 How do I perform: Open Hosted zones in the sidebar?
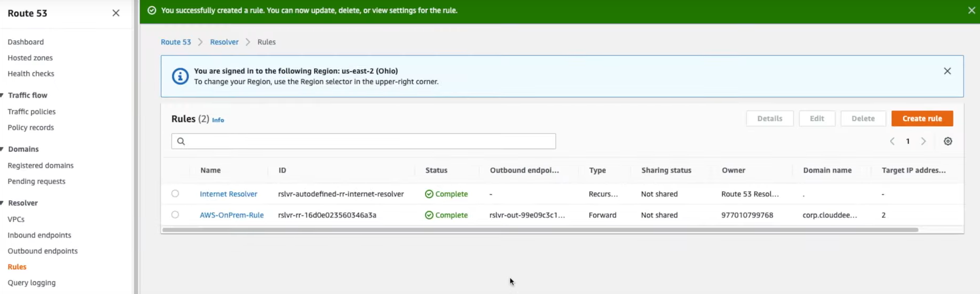[30, 58]
